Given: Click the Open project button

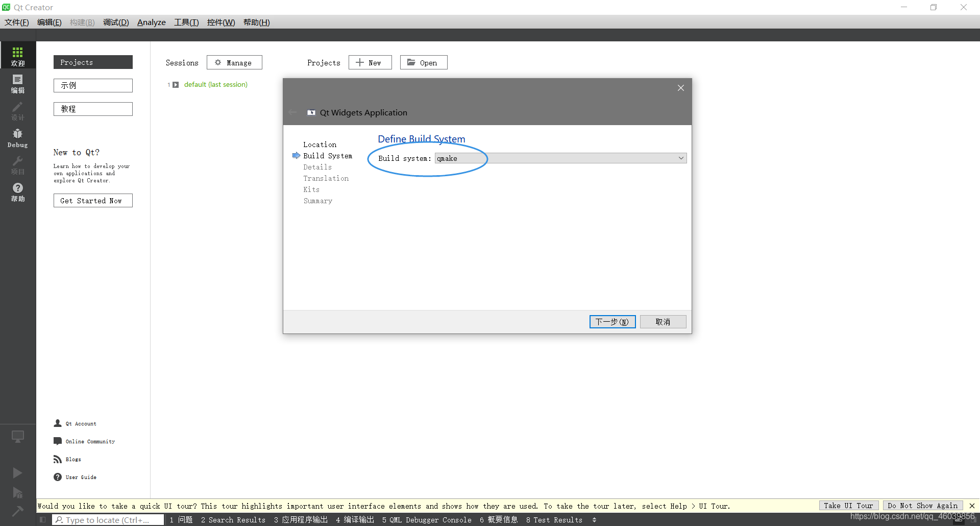Looking at the screenshot, I should tap(424, 62).
